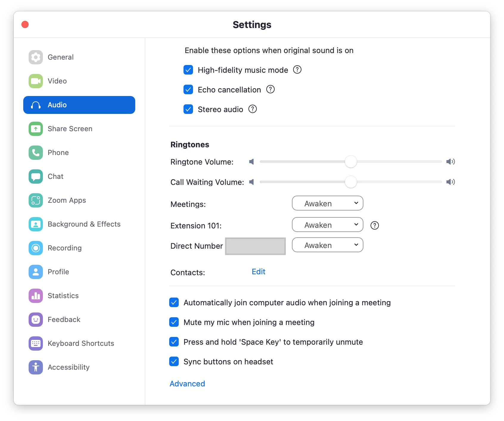Image resolution: width=504 pixels, height=421 pixels.
Task: Click the General gear icon
Action: (36, 57)
